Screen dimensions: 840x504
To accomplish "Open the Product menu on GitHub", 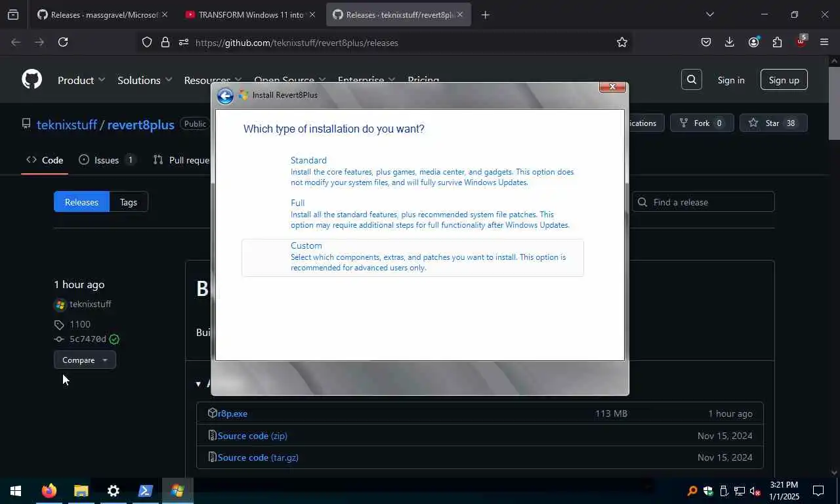I will [81, 80].
